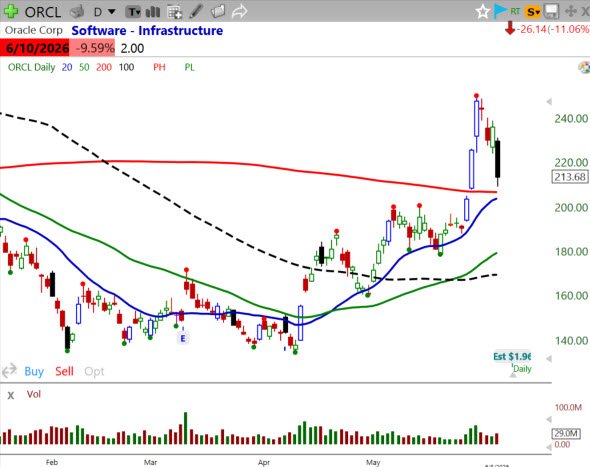Click the gray triangle beside 240.00 scale

click(549, 102)
